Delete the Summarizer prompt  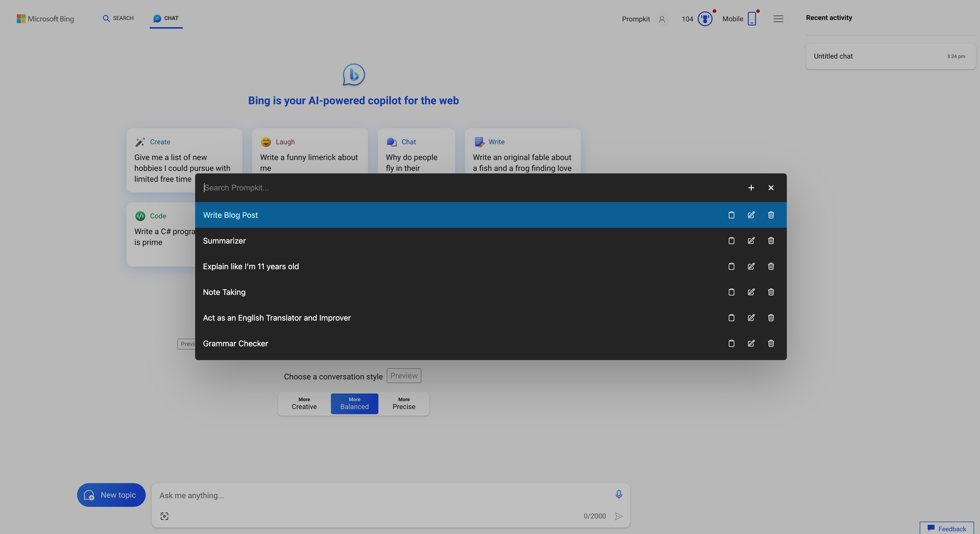[x=771, y=241]
